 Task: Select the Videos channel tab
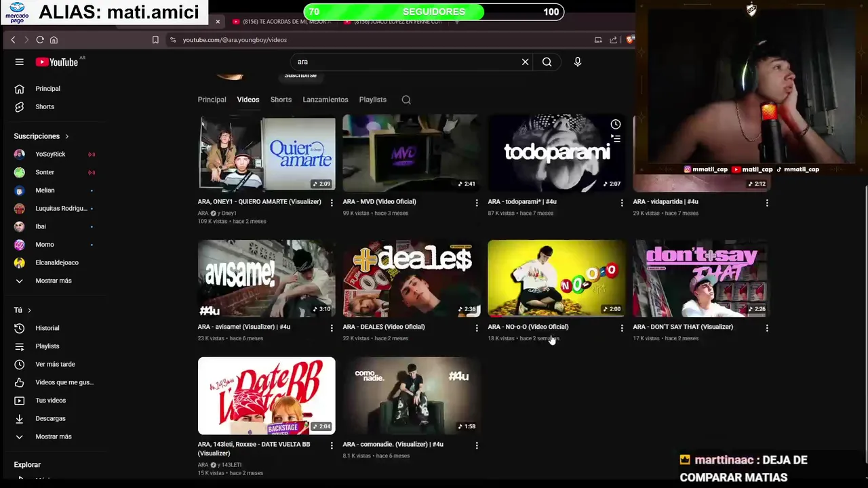tap(248, 100)
